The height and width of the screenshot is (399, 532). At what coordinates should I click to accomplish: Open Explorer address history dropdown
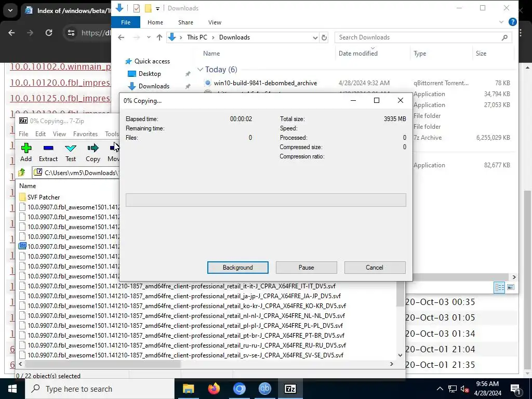315,37
